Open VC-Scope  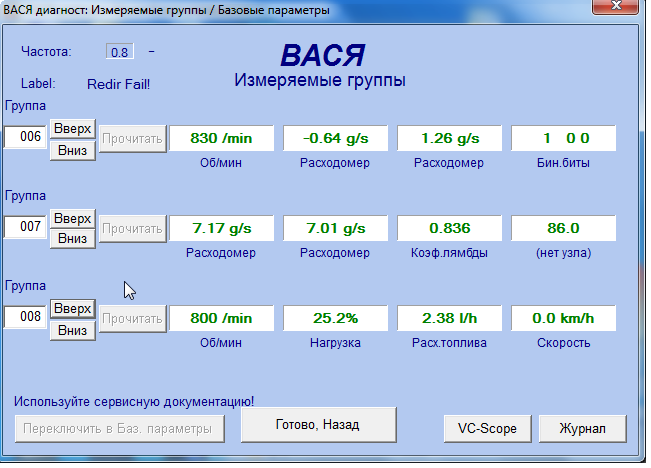pyautogui.click(x=487, y=428)
